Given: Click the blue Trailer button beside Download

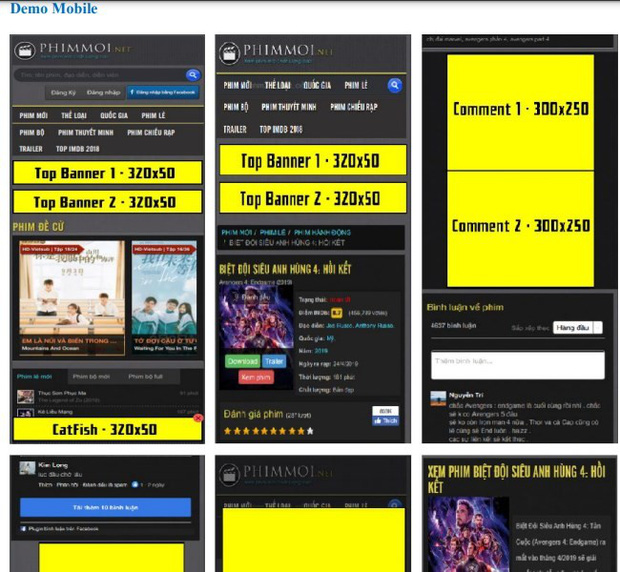Looking at the screenshot, I should tap(275, 361).
